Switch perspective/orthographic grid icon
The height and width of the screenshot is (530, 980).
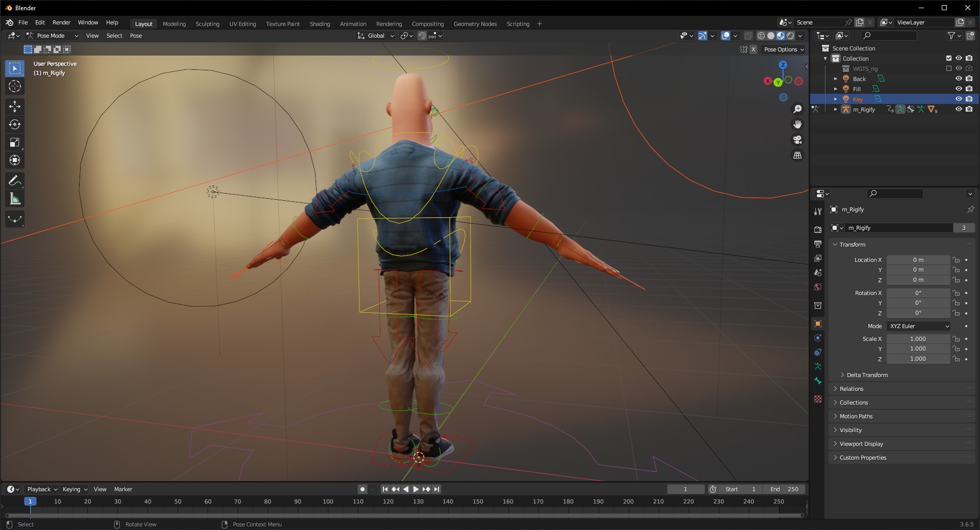pos(797,155)
